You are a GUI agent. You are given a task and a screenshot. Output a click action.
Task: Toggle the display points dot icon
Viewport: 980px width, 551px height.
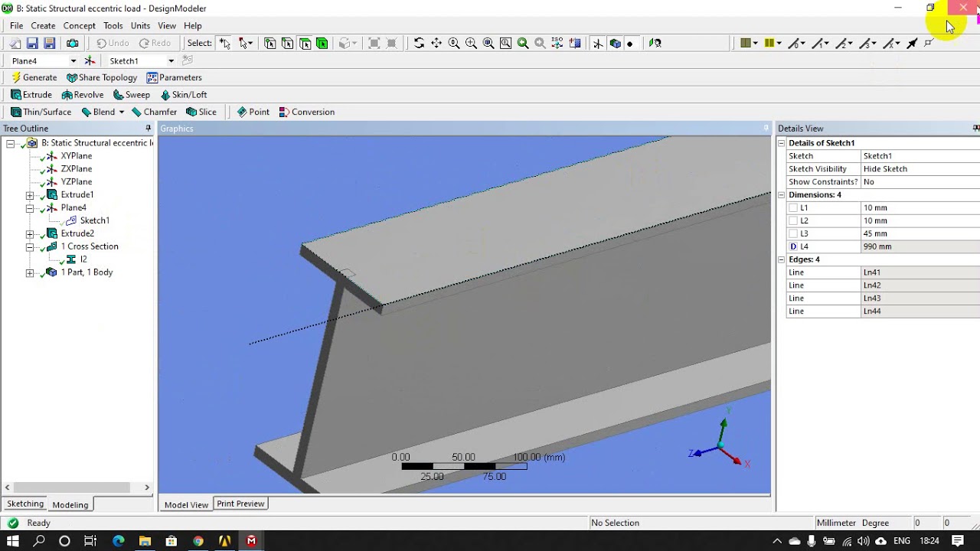coord(630,44)
